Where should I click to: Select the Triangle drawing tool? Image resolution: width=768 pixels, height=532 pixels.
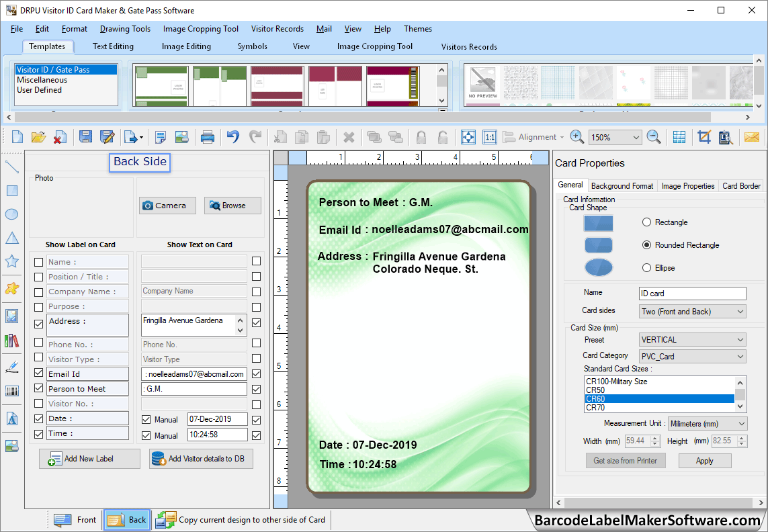pos(11,238)
